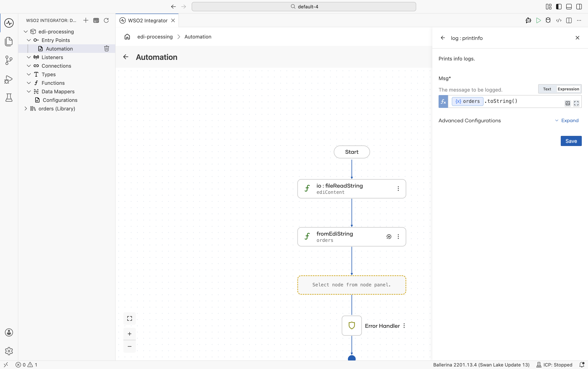The image size is (588, 369).
Task: Switch Msg input to Expression mode
Action: pos(568,89)
